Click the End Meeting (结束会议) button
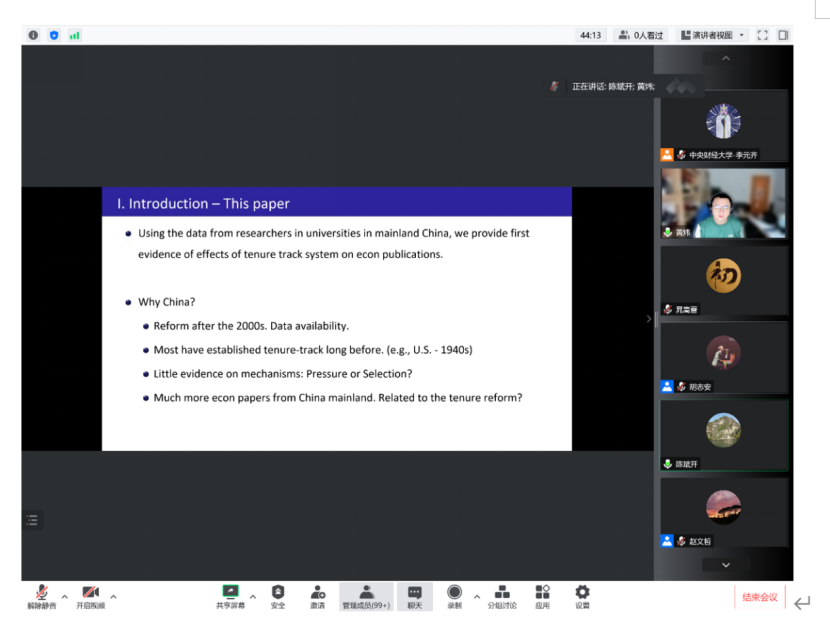The width and height of the screenshot is (830, 632). point(759,597)
